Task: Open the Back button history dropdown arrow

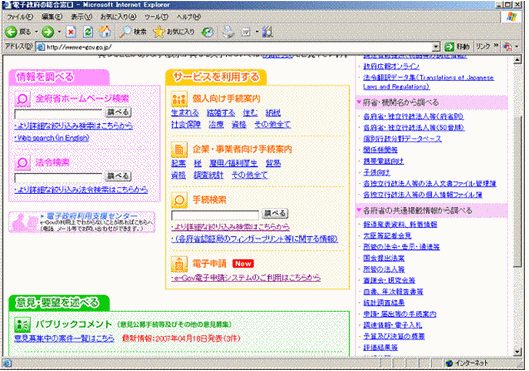Action: pos(36,32)
